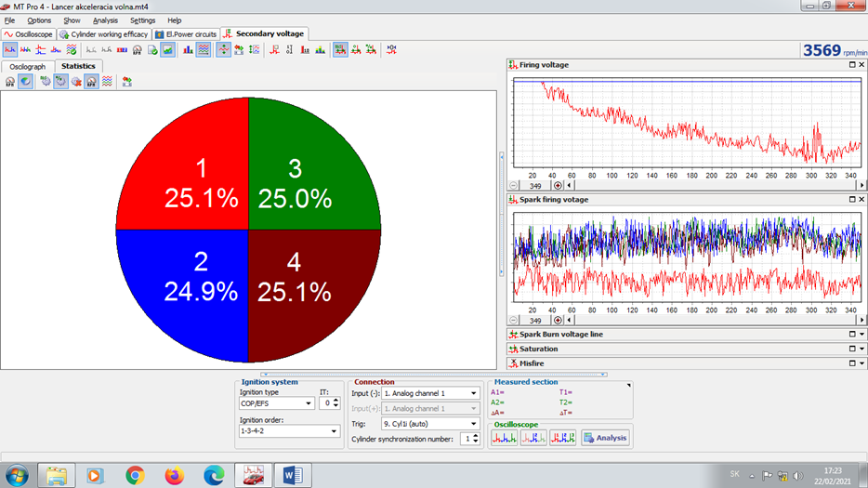This screenshot has width=868, height=488.
Task: Click zoom-in button under Firing voltage graph
Action: [559, 186]
